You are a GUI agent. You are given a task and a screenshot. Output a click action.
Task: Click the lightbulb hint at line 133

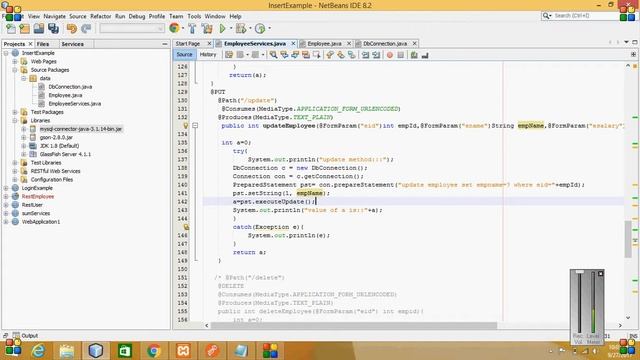coord(185,126)
